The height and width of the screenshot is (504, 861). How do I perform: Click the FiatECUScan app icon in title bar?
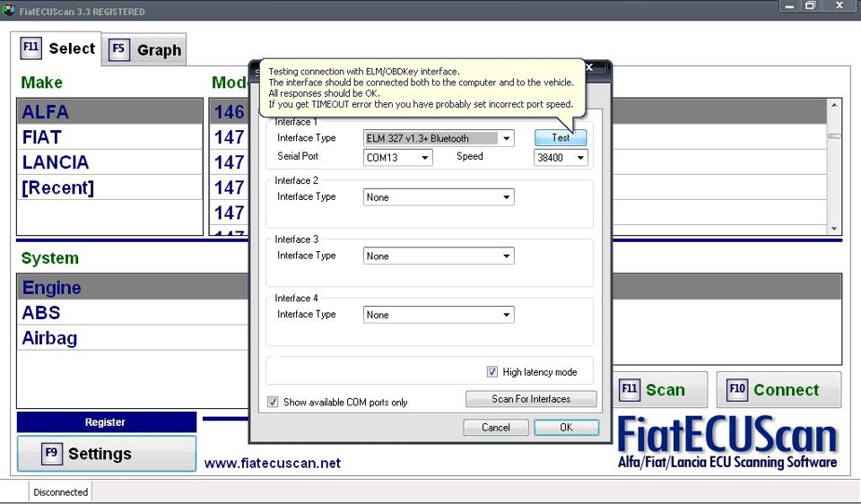click(x=8, y=11)
